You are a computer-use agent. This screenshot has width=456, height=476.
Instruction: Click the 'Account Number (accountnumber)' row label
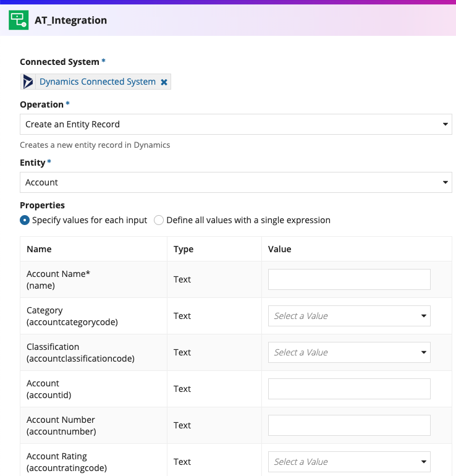click(x=61, y=425)
